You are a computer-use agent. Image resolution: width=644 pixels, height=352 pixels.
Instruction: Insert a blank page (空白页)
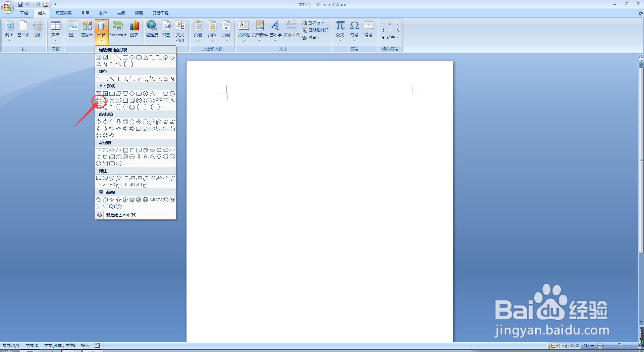click(23, 29)
